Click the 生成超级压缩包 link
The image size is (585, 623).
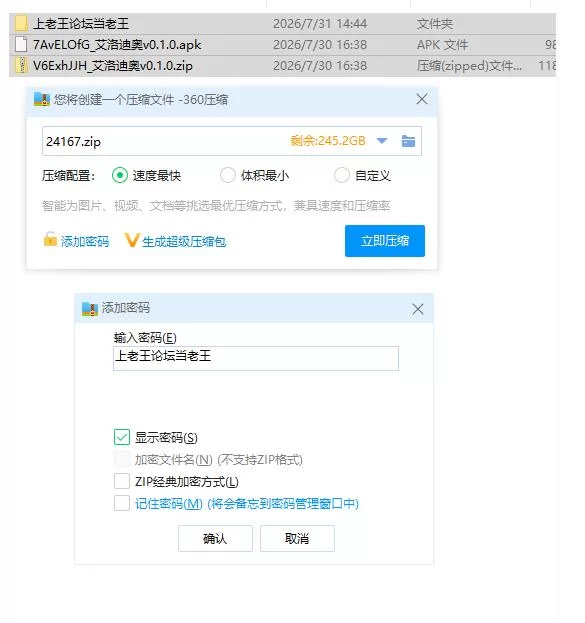click(x=184, y=242)
